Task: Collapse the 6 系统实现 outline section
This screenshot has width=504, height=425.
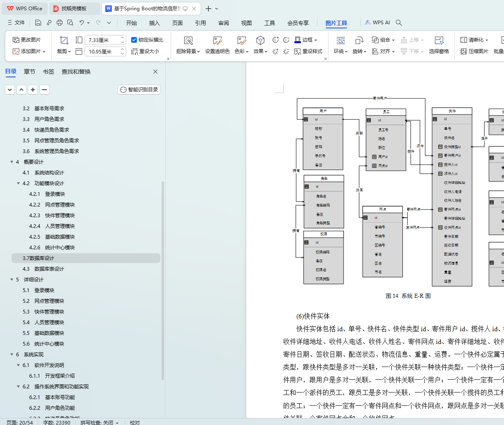Action: (12, 355)
